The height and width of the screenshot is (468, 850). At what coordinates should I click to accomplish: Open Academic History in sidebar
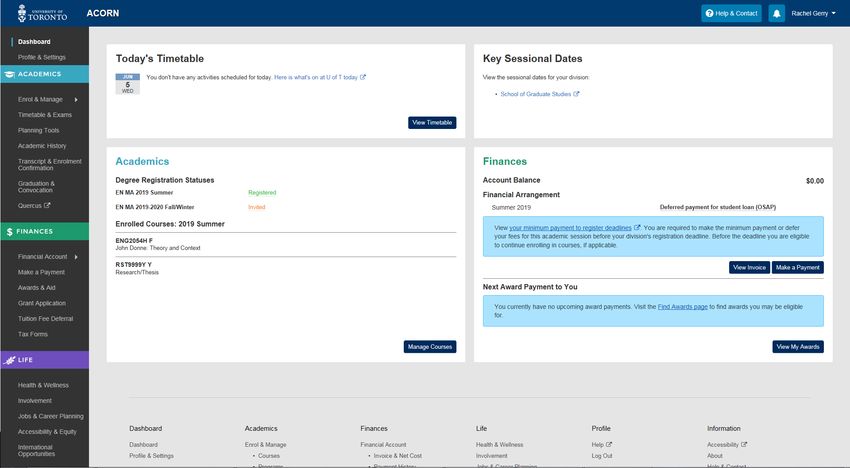42,146
